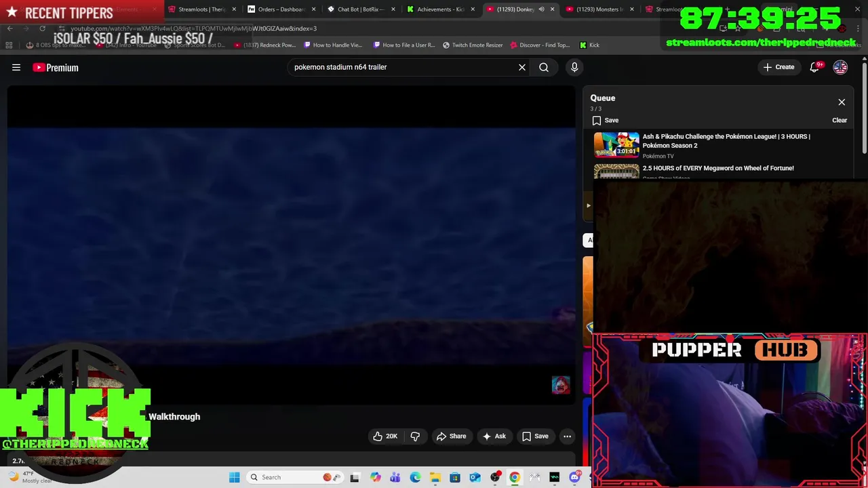Open How to File a User R... bookmark

coord(403,45)
